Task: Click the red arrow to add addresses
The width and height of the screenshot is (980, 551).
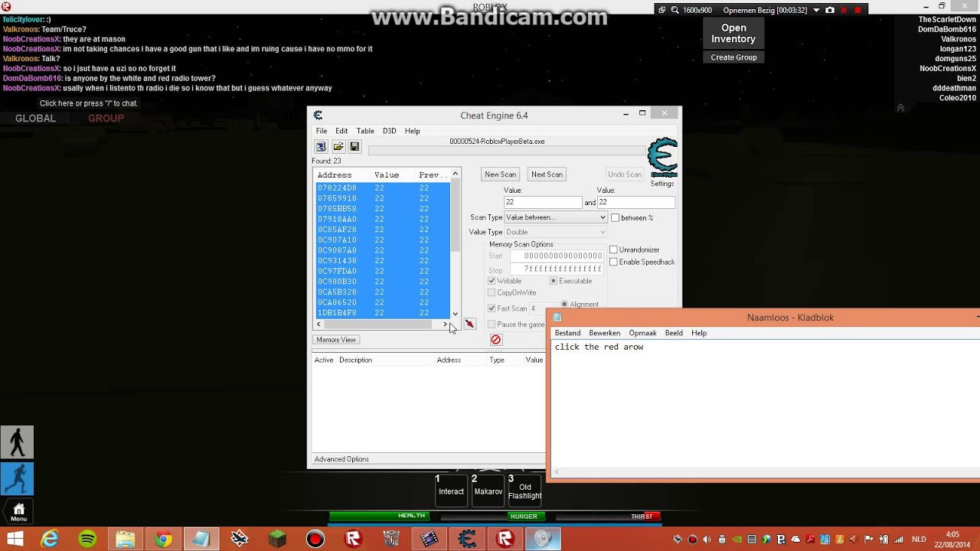Action: 469,324
